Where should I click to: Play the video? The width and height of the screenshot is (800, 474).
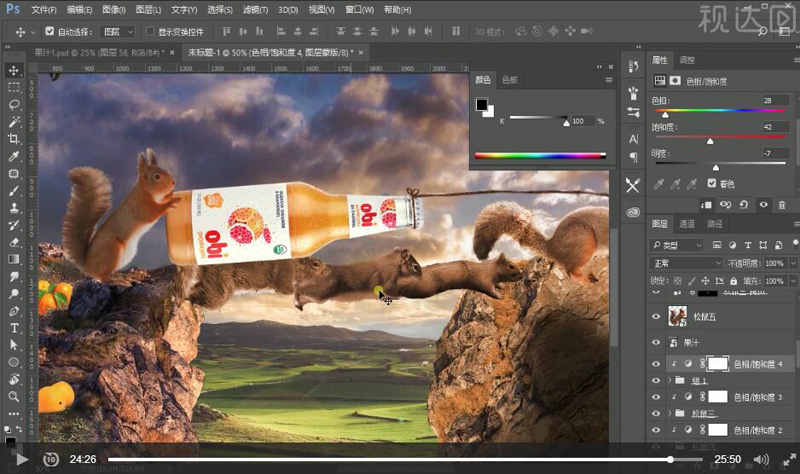[x=22, y=459]
